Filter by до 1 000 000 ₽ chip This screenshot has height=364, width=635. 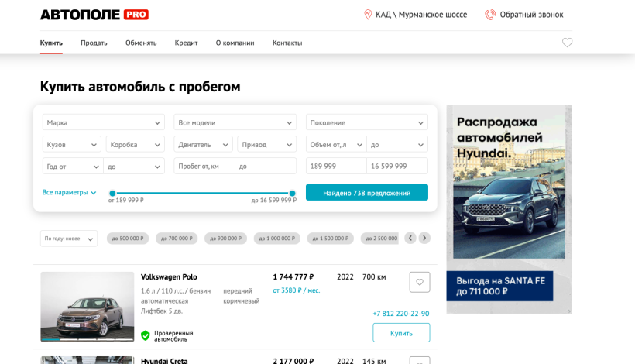[x=277, y=239]
